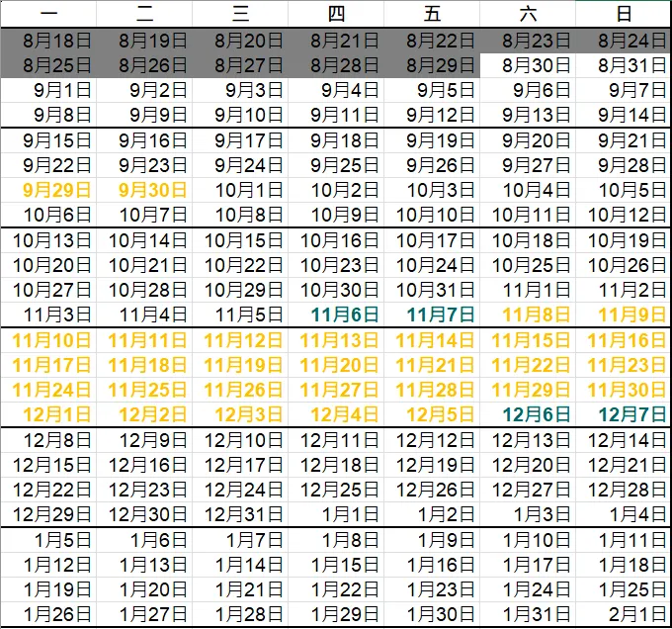
Task: Select the 六 weekday header cell
Action: 528,14
